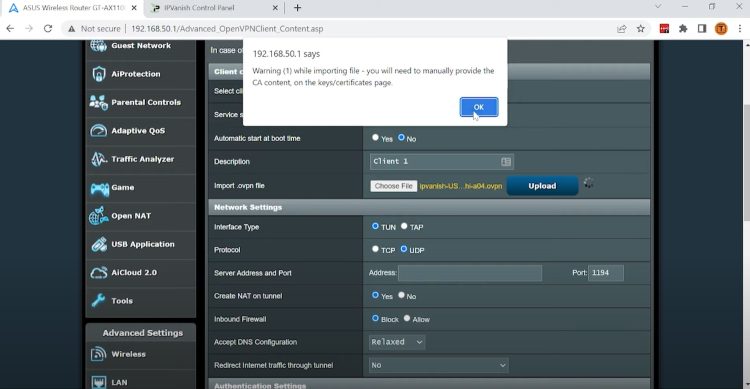This screenshot has width=750, height=389.
Task: Bookmark this page with star icon
Action: pos(641,29)
